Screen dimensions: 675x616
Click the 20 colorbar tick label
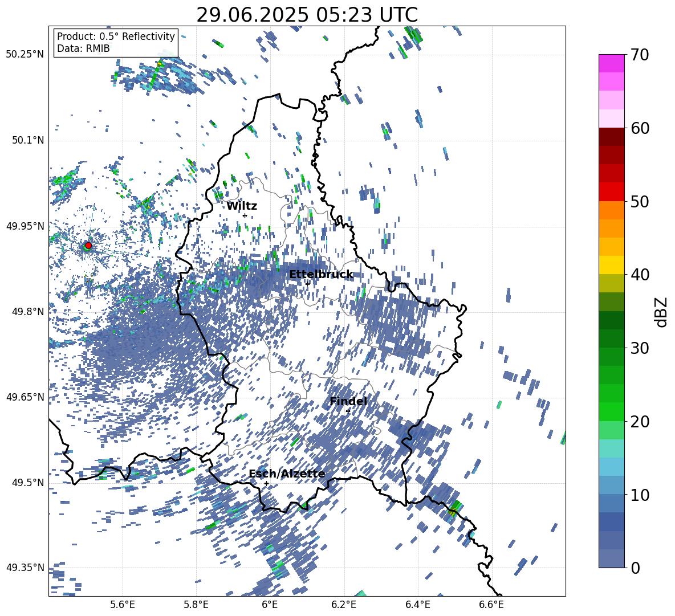[x=640, y=422]
